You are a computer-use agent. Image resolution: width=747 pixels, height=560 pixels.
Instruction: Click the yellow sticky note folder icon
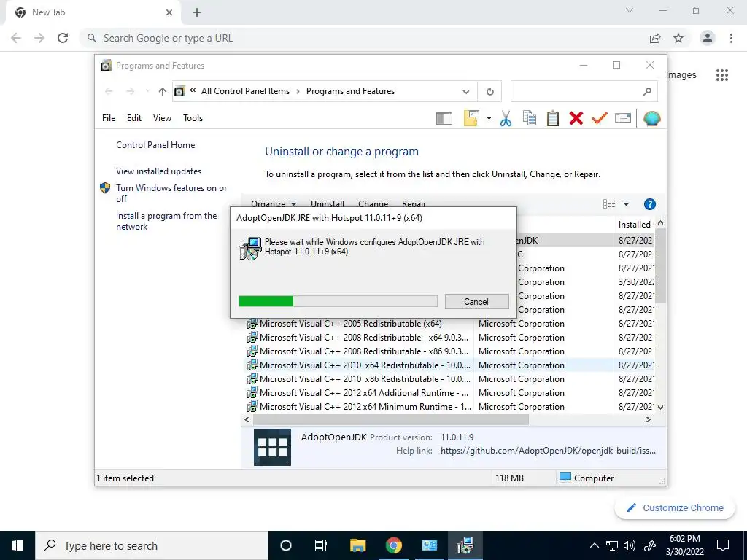(x=471, y=118)
